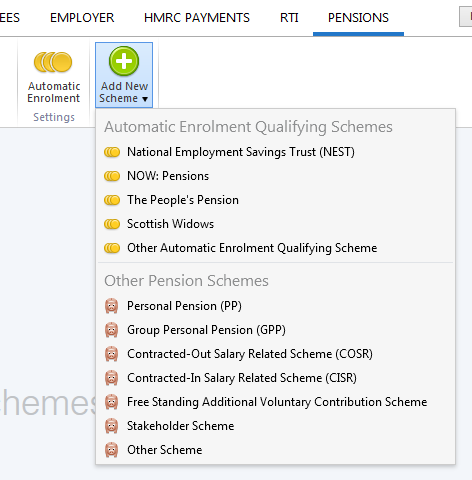This screenshot has height=480, width=472.
Task: Click the green plus Add New Scheme icon
Action: tap(124, 61)
